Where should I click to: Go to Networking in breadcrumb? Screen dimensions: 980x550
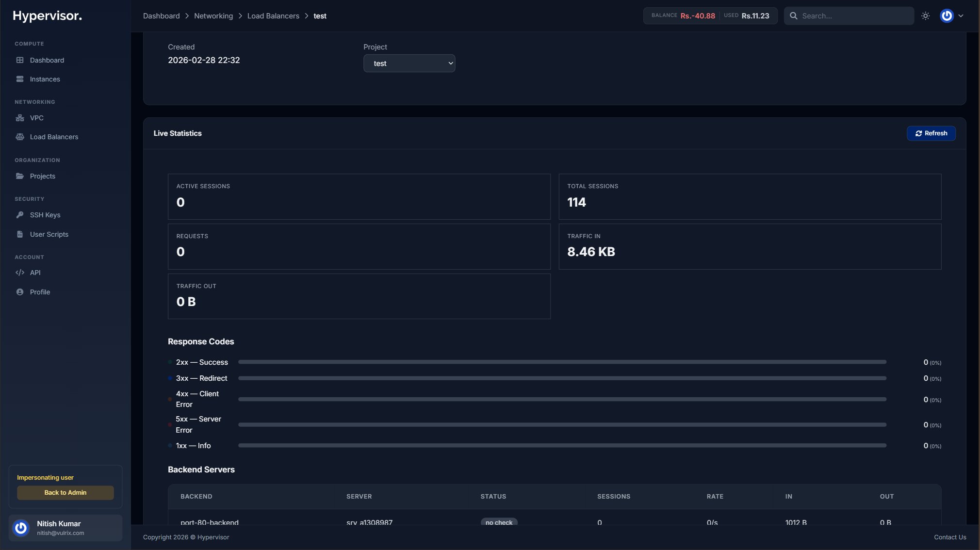coord(213,16)
